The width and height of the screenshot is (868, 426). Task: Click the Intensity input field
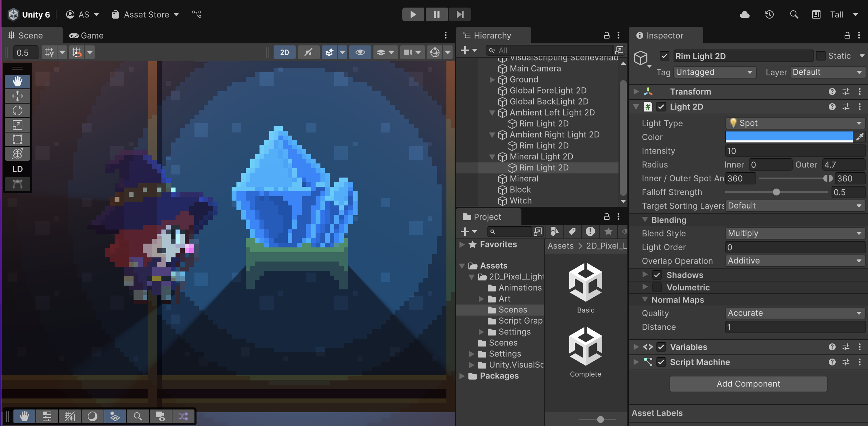[795, 151]
